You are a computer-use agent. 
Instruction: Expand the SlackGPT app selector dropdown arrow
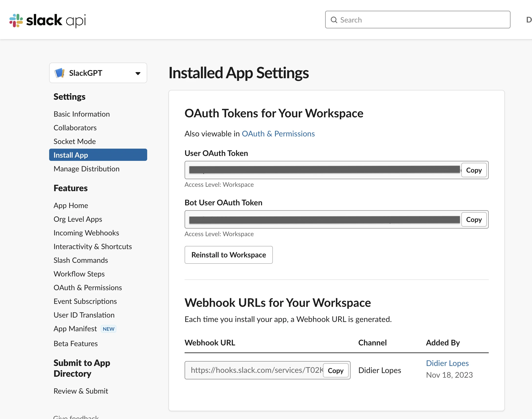(x=138, y=73)
